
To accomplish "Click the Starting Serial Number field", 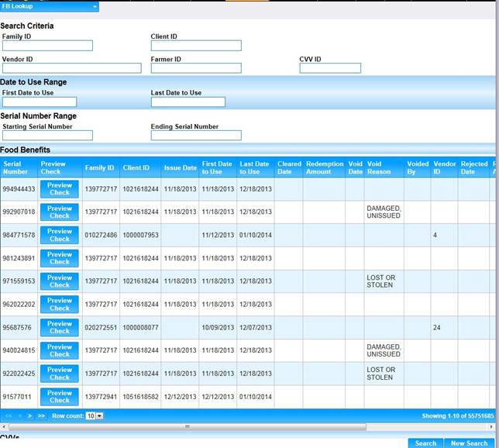I will coord(47,136).
